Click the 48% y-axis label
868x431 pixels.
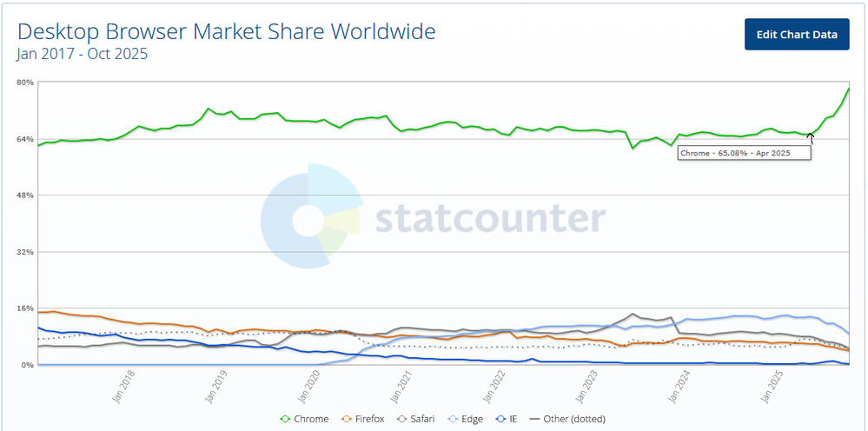click(23, 196)
